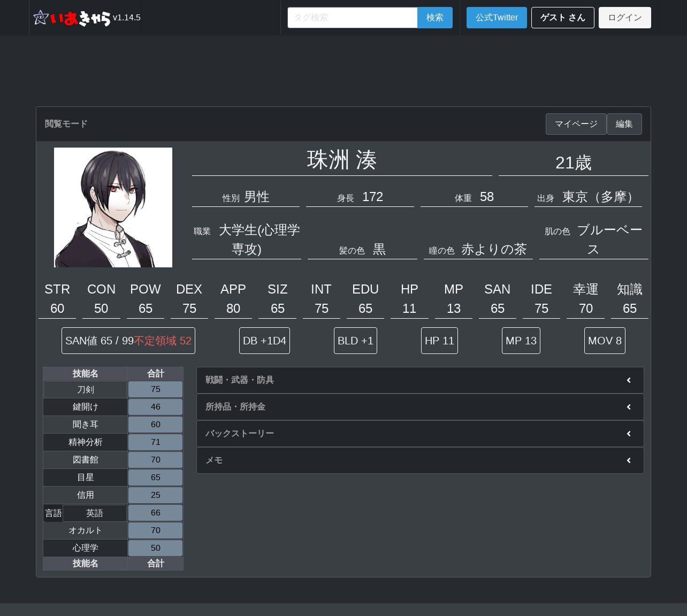The height and width of the screenshot is (616, 687).
Task: Click the 閲覧モード header label
Action: click(x=66, y=124)
